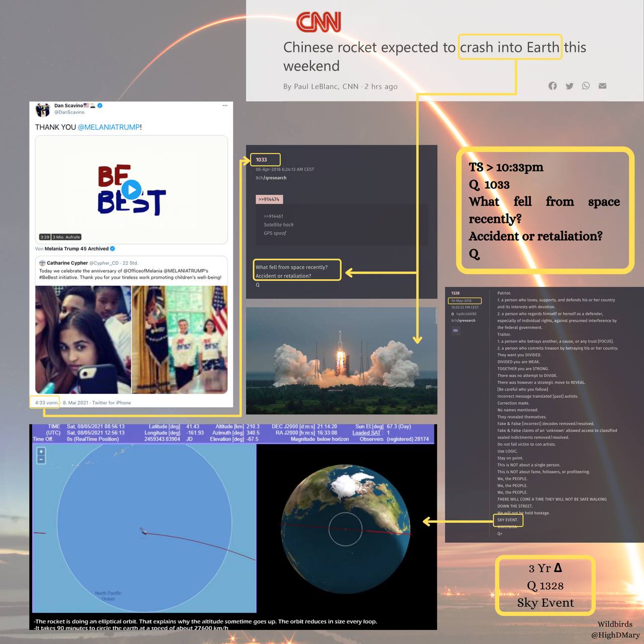Image resolution: width=644 pixels, height=644 pixels.
Task: Click the longitude value -161.93
Action: (x=195, y=433)
